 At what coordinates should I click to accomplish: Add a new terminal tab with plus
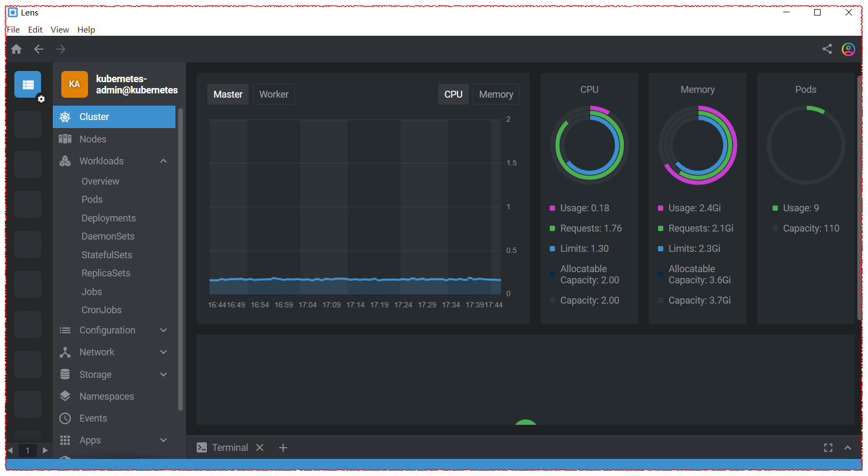click(283, 448)
